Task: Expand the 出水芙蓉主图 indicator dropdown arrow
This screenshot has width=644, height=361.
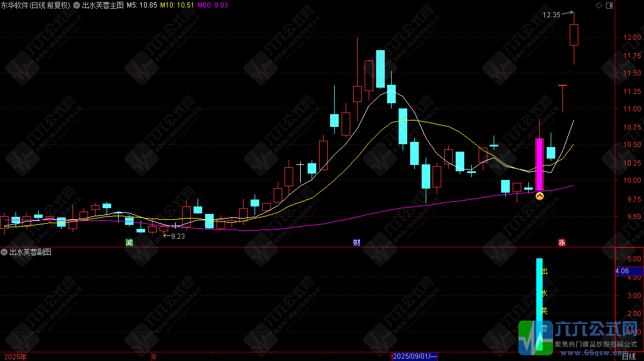Action: pyautogui.click(x=77, y=5)
